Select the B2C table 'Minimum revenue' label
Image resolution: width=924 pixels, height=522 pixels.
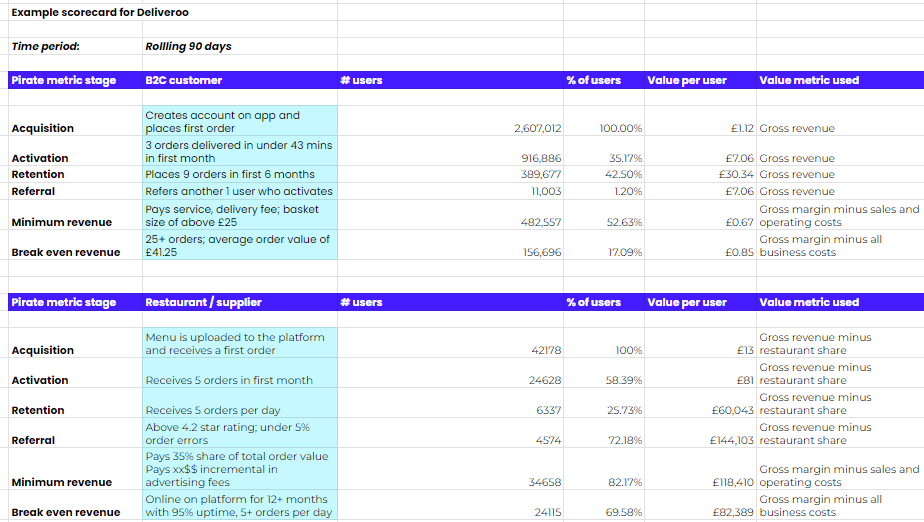click(75, 215)
